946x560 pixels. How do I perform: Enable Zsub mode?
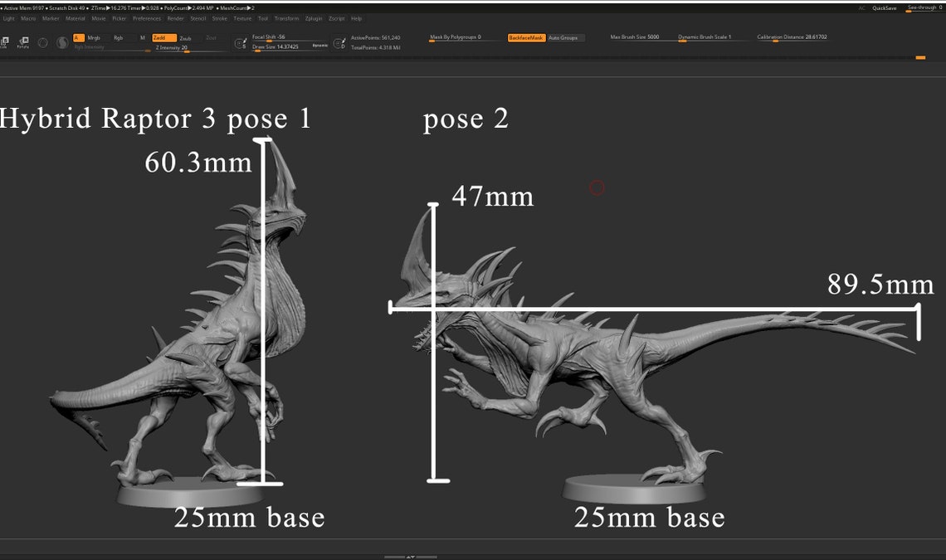(185, 37)
